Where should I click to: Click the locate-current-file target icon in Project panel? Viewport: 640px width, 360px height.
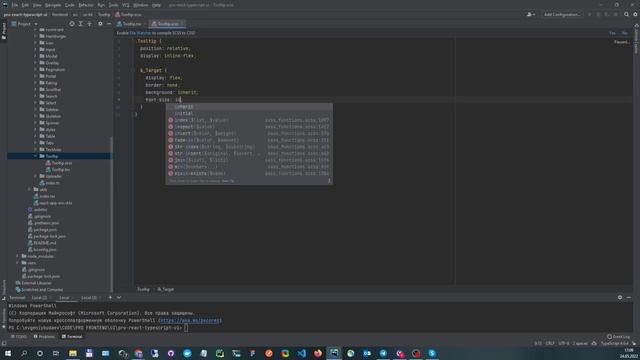[x=72, y=24]
